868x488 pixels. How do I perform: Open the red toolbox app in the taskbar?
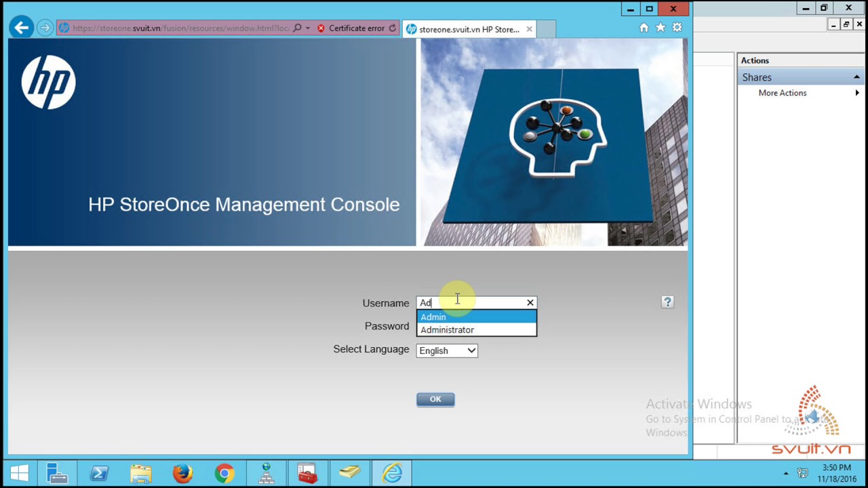tap(307, 472)
